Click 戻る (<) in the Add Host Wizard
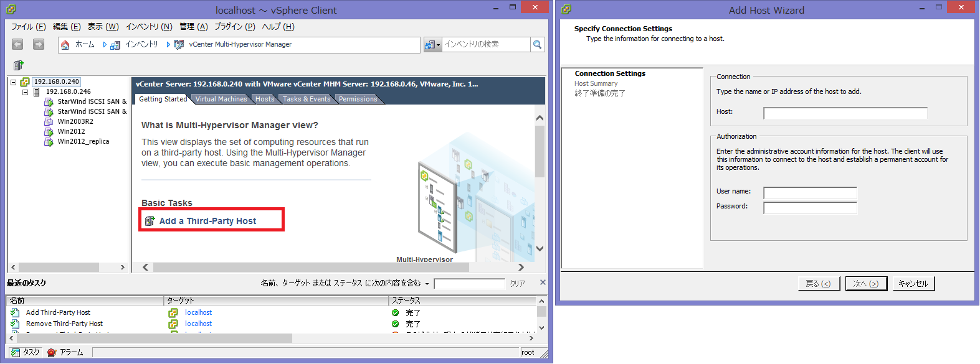The image size is (980, 364). (x=819, y=284)
